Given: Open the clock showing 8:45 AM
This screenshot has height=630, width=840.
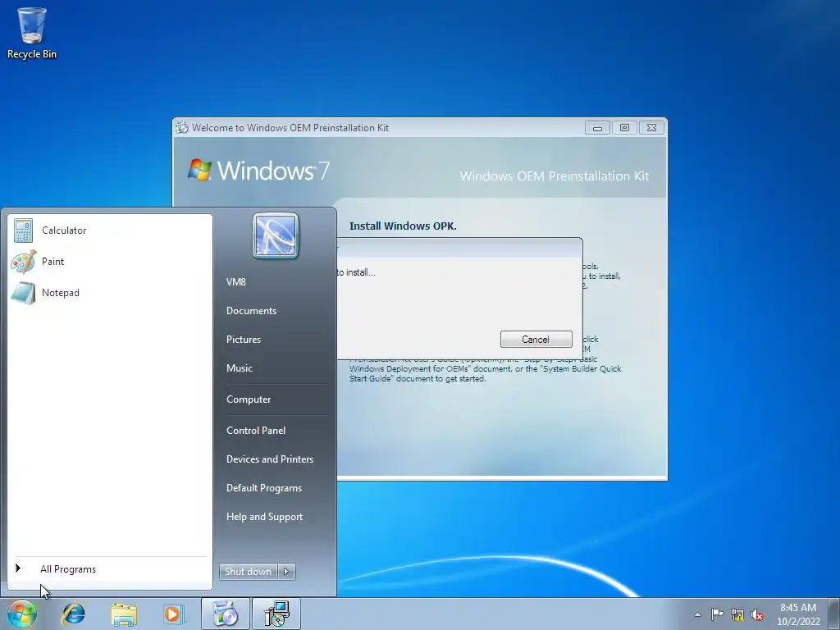Looking at the screenshot, I should 798,614.
